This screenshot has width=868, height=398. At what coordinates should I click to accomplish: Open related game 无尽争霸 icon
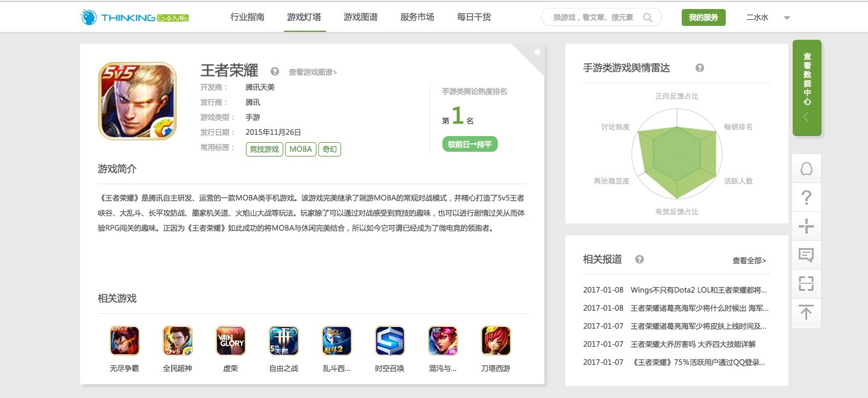pyautogui.click(x=125, y=341)
